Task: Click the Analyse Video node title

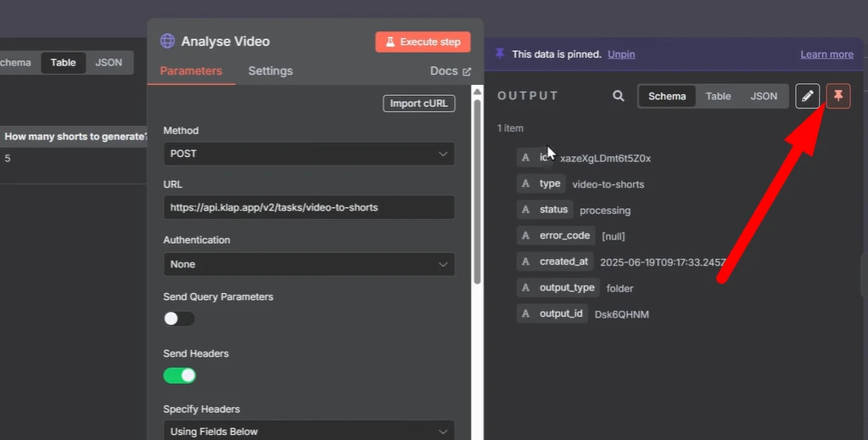Action: point(226,42)
